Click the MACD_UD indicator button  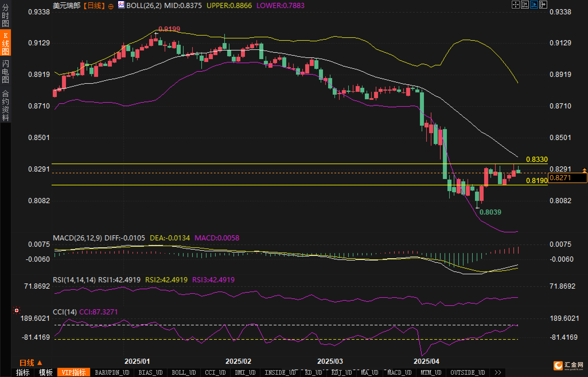(x=399, y=372)
